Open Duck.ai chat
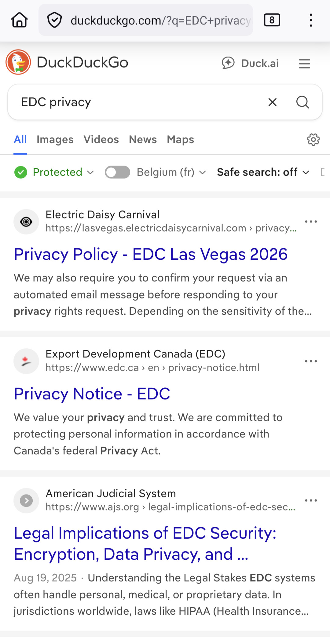The image size is (330, 644). 250,63
